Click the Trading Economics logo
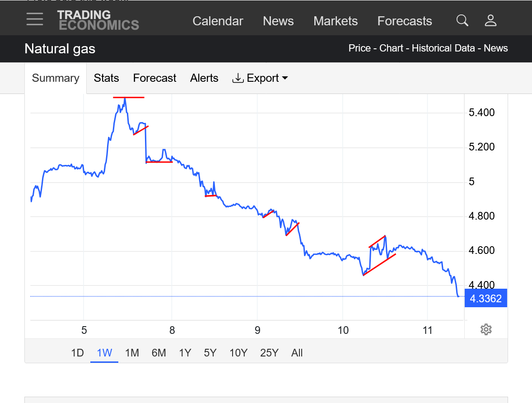532x403 pixels. (98, 20)
